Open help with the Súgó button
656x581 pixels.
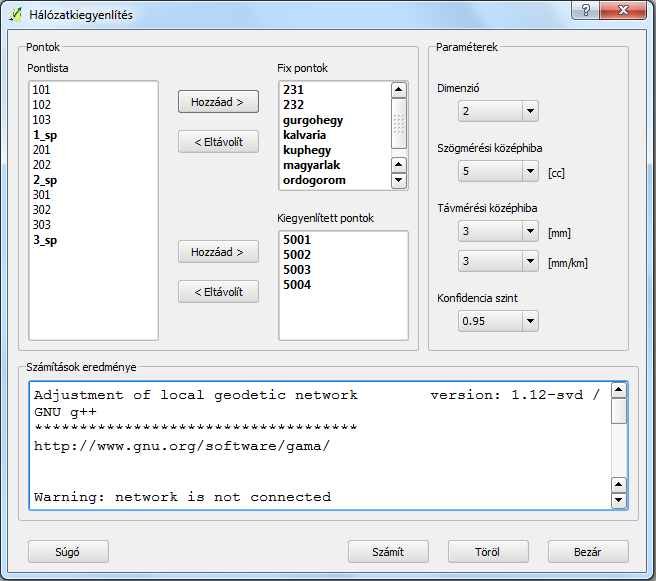(x=68, y=552)
